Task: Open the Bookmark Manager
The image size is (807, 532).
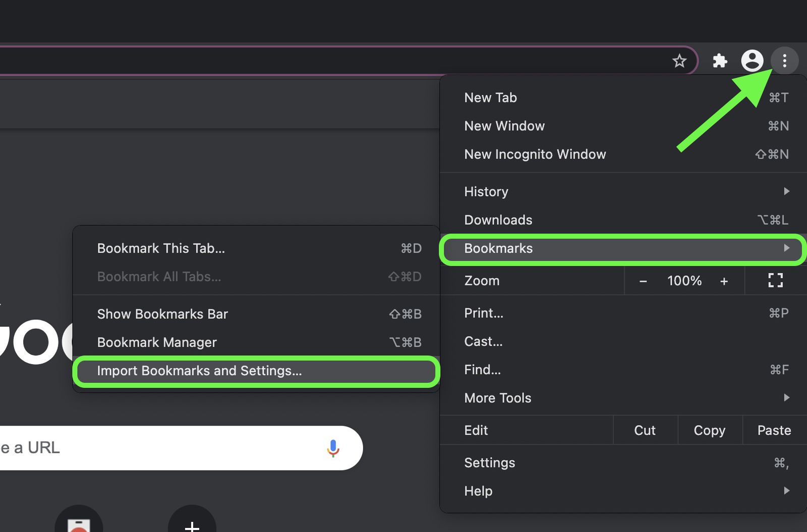Action: [157, 342]
